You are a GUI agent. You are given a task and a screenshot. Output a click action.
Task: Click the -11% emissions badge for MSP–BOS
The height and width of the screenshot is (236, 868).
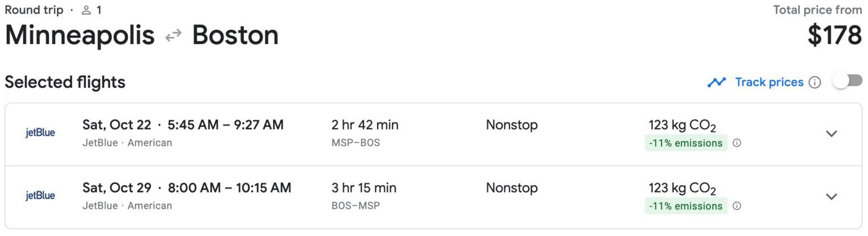685,143
